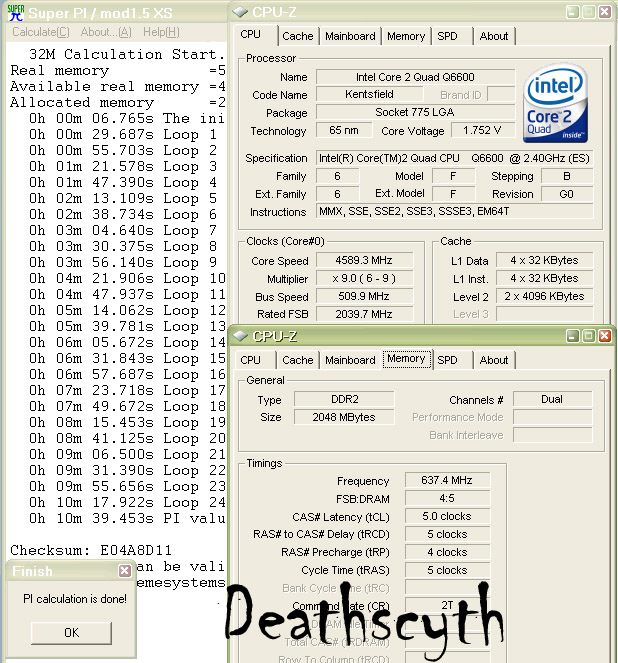
Task: Open the Help menu in Super PI
Action: [x=161, y=32]
